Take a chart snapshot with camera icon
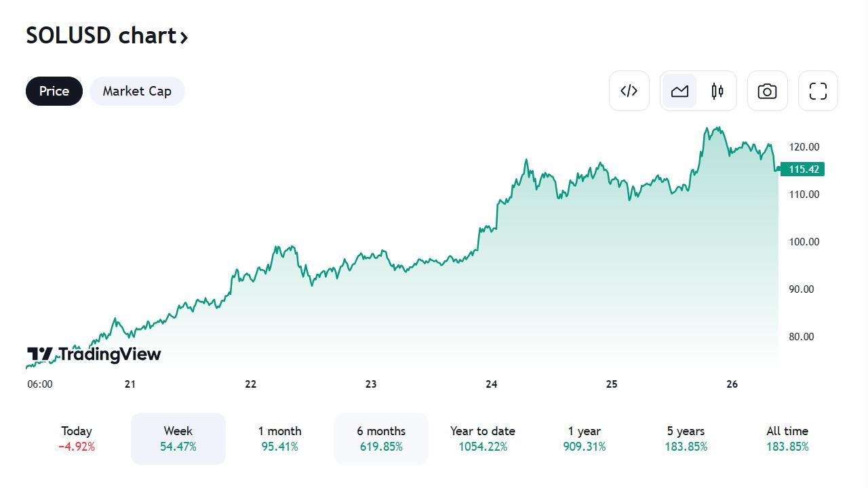Image resolution: width=868 pixels, height=488 pixels. tap(767, 91)
